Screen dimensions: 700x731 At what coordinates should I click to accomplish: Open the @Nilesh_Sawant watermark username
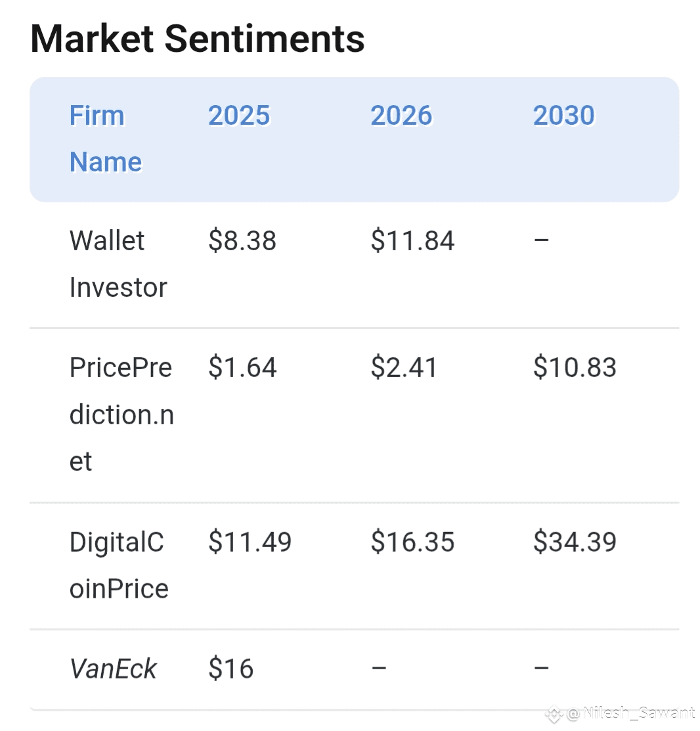click(x=629, y=713)
